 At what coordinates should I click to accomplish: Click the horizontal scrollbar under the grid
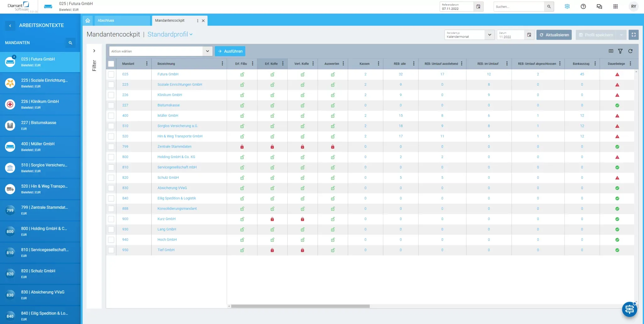point(300,306)
